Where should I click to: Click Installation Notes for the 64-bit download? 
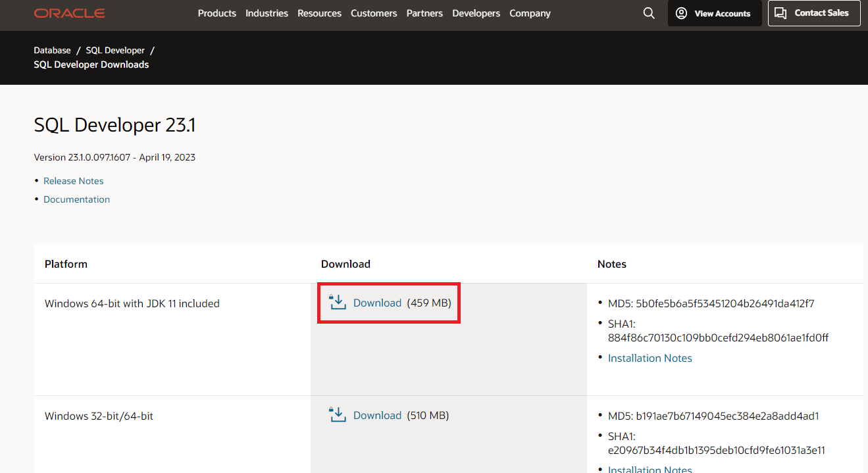coord(650,358)
